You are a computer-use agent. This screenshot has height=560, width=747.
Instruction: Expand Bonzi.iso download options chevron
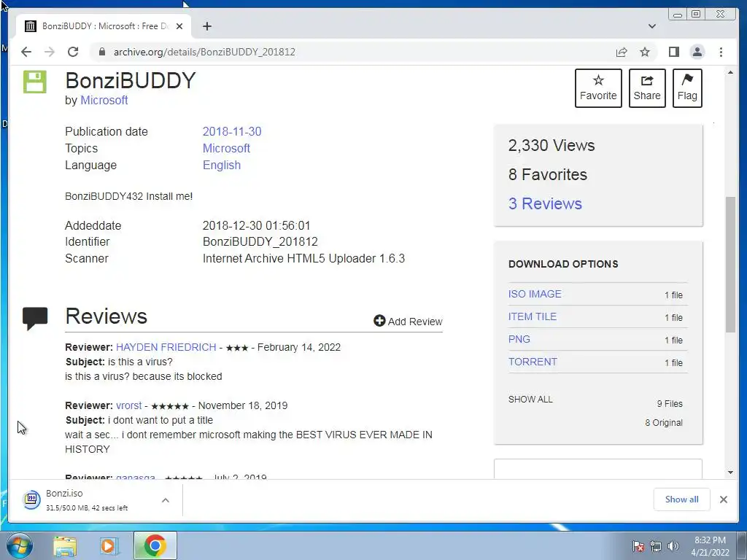[166, 500]
